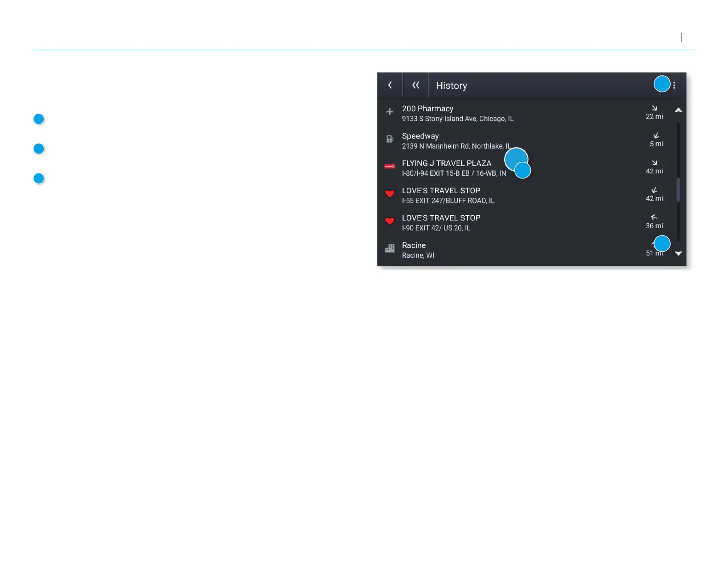Tap the plus icon beside 200 Pharmacy
Image resolution: width=728 pixels, height=563 pixels.
tap(390, 112)
